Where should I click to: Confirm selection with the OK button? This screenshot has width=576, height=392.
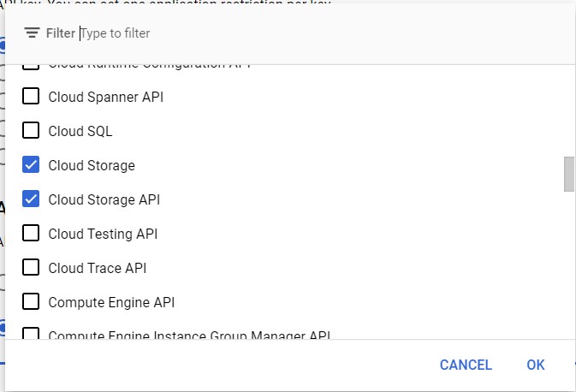pyautogui.click(x=536, y=365)
